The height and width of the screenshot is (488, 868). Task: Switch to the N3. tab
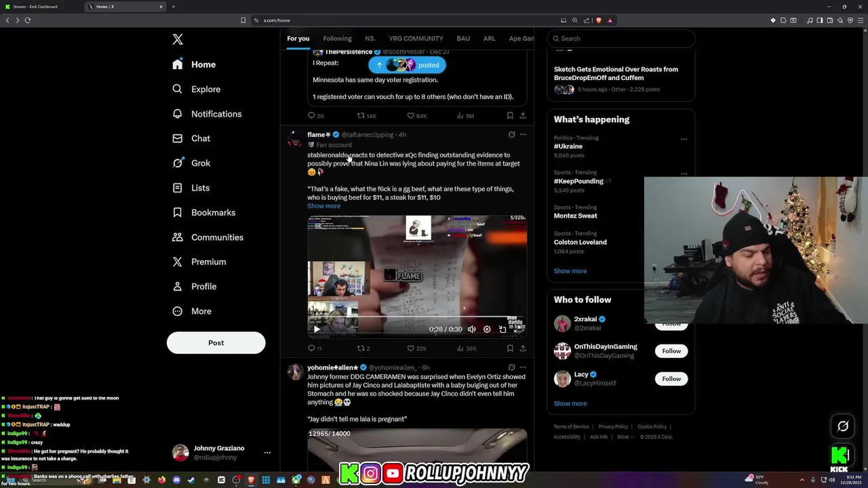(370, 39)
